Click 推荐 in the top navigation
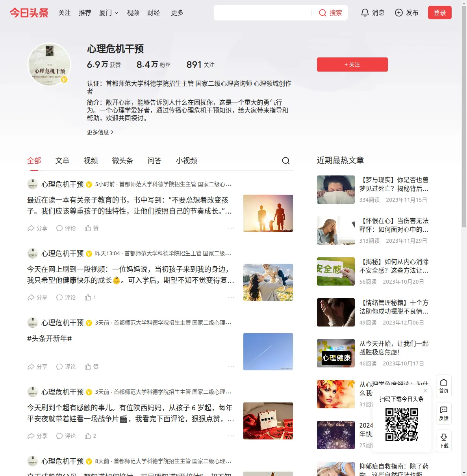The height and width of the screenshot is (476, 467). [85, 13]
